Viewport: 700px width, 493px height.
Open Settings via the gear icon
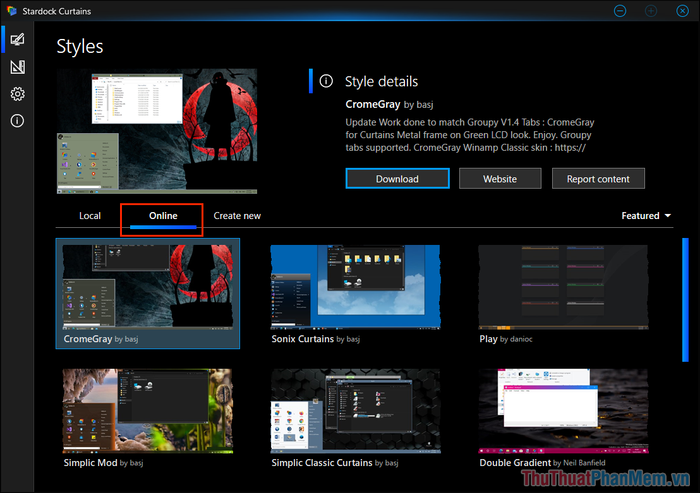17,94
